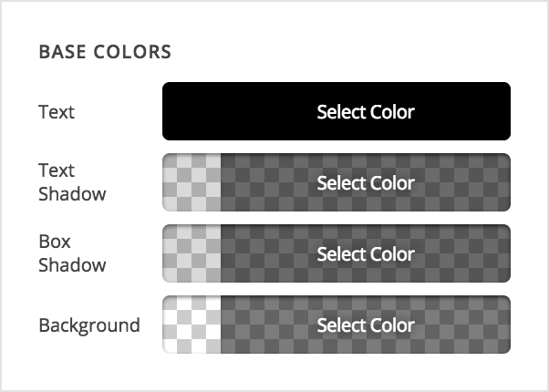Screen dimensions: 549x392
Task: Click the word "Shadow" under the Box label
Action: [72, 265]
